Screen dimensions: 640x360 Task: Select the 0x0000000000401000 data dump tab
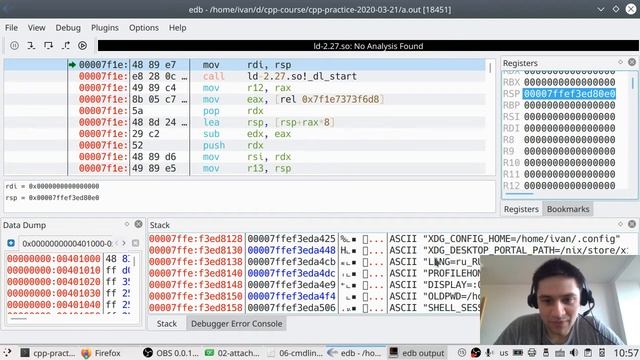67,244
